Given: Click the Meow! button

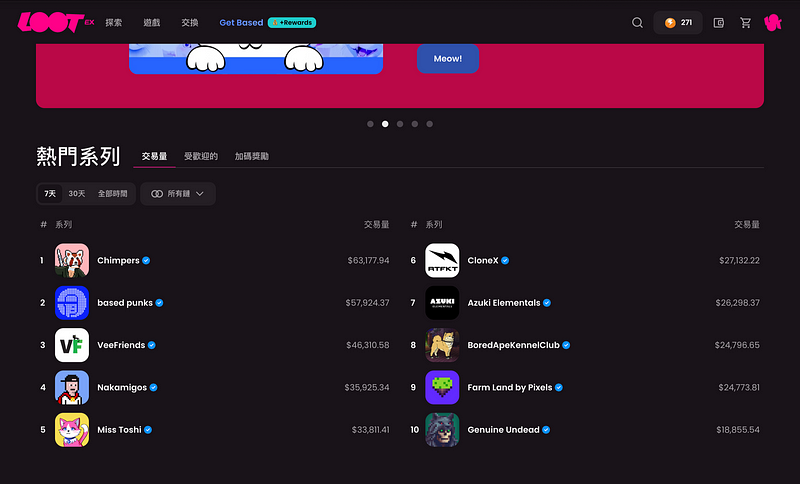Looking at the screenshot, I should point(448,59).
